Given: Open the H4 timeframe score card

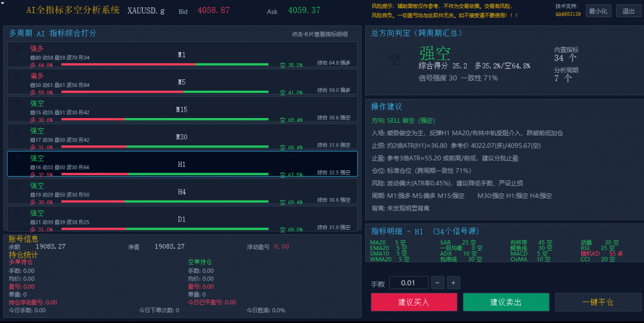Looking at the screenshot, I should tap(182, 191).
